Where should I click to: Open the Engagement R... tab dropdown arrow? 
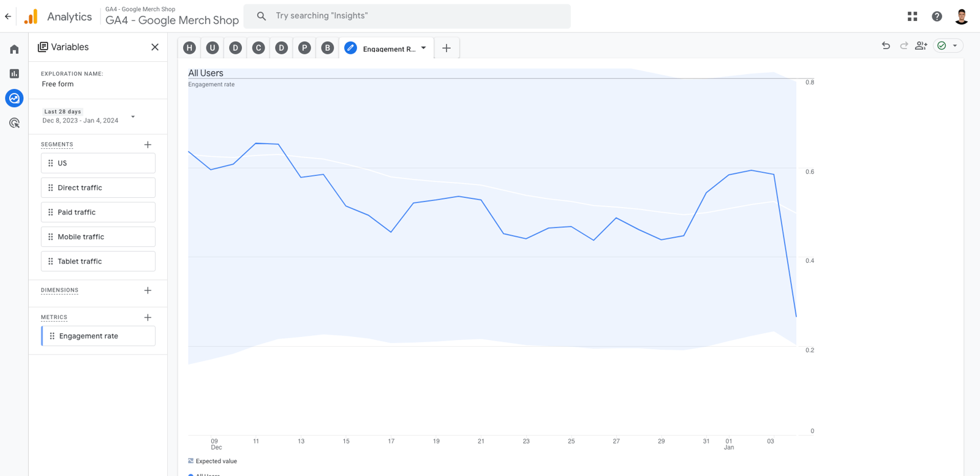(x=424, y=48)
